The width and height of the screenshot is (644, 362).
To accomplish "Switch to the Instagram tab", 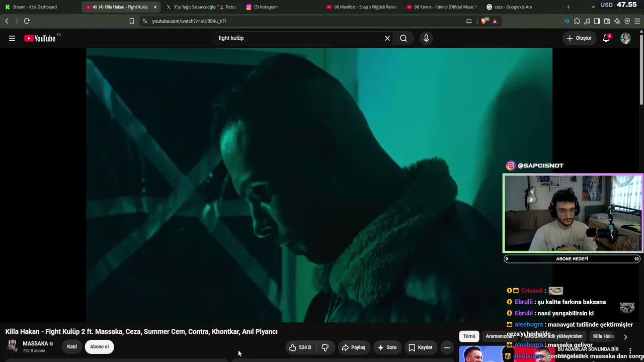I will tap(281, 7).
